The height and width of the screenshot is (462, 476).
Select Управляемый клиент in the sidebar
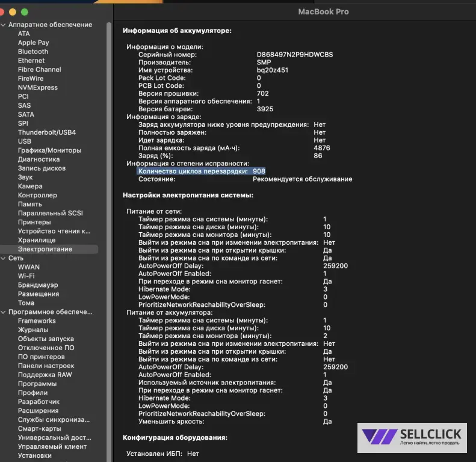(x=52, y=446)
